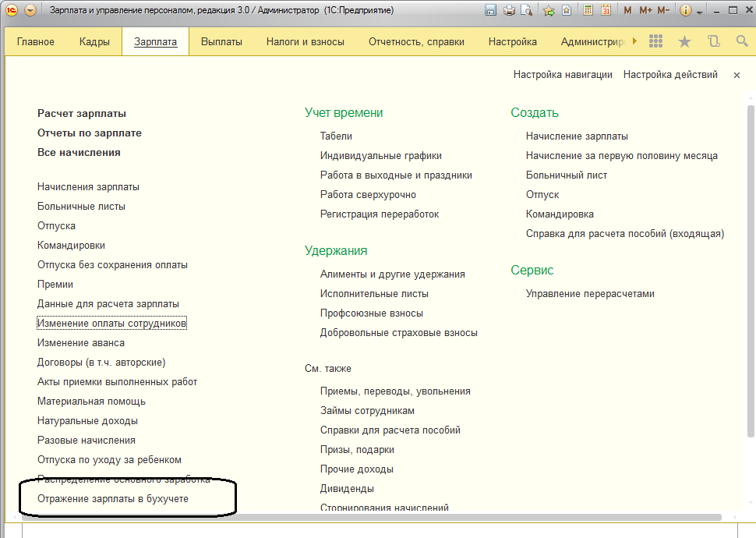Open the functions menu grid icon
Screen dimensions: 756x538
point(655,41)
